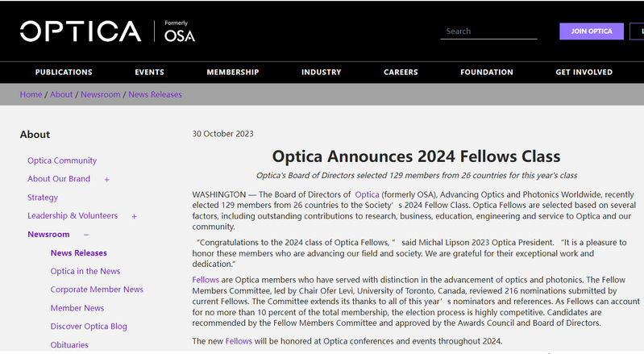Open the Publications menu
Image resolution: width=644 pixels, height=354 pixels.
[x=64, y=72]
